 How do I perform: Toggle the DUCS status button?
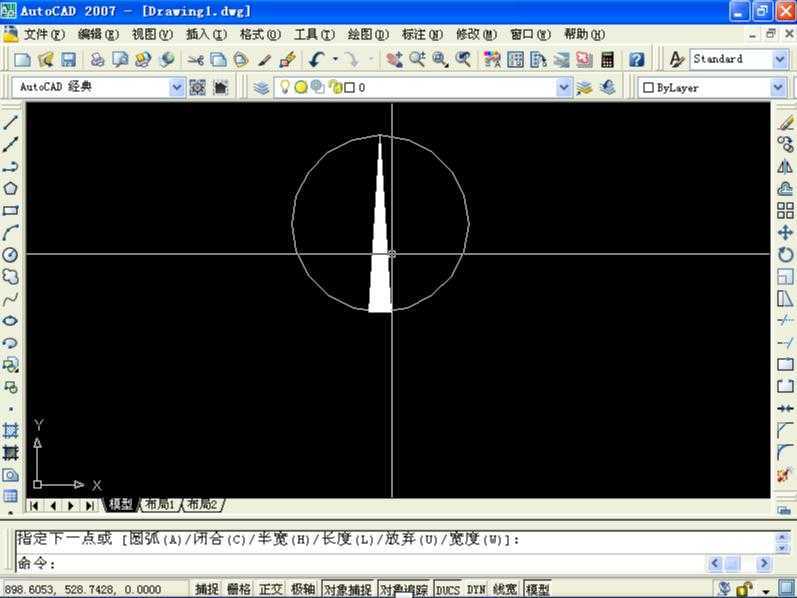tap(448, 589)
